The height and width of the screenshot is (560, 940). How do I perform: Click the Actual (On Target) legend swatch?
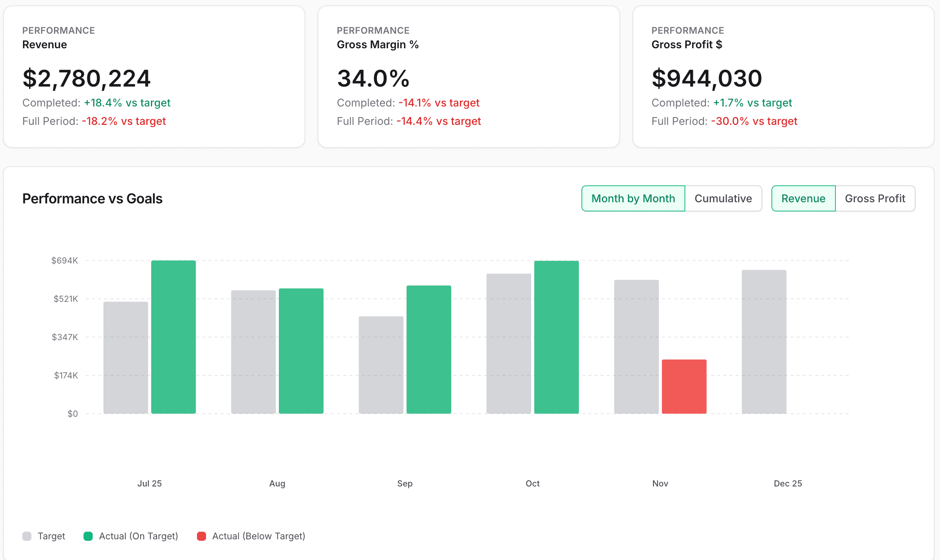87,536
